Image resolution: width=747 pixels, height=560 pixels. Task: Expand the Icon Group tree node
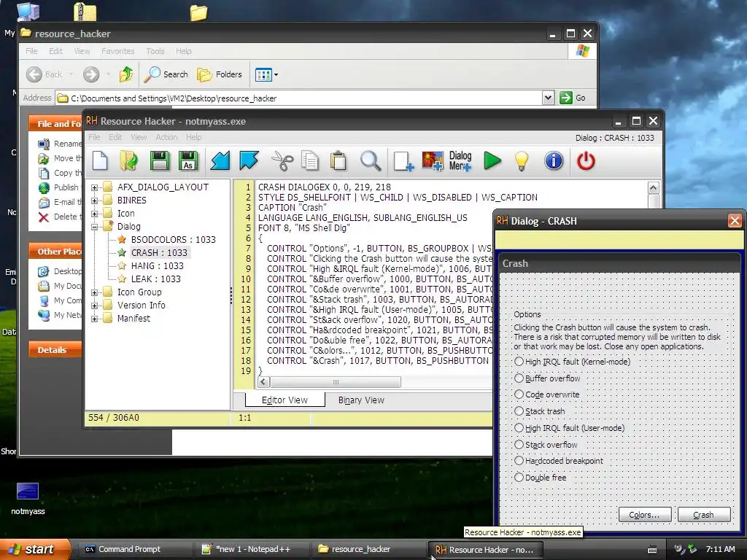point(94,293)
